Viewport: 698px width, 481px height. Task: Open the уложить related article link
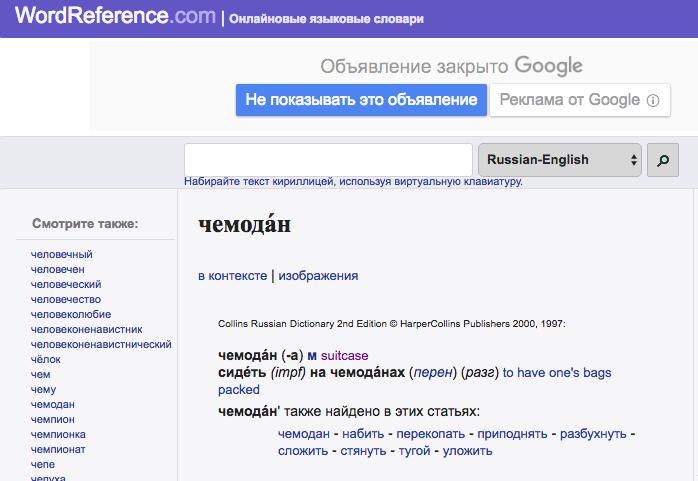(469, 451)
